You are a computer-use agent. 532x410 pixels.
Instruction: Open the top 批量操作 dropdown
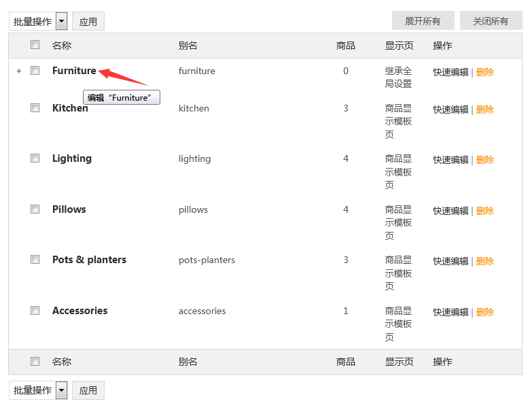coord(38,21)
